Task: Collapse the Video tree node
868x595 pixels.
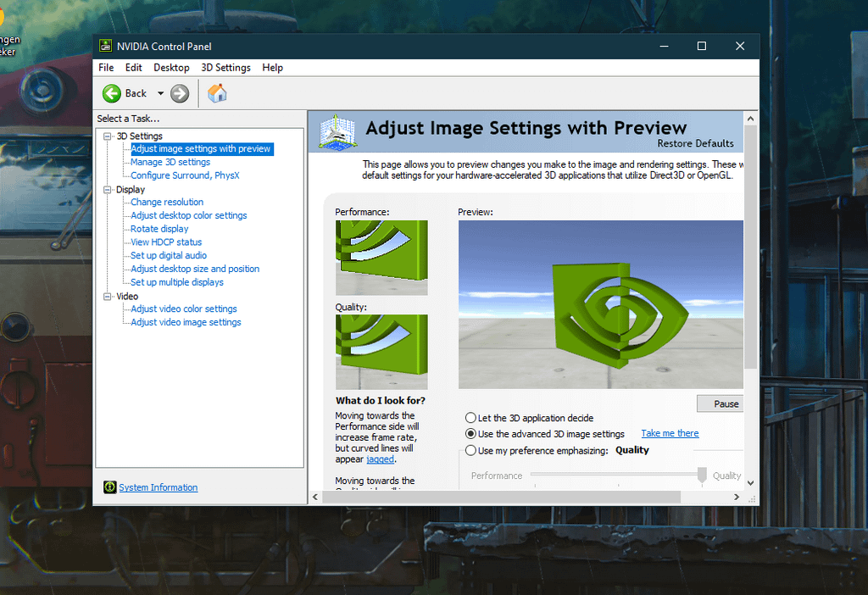Action: [108, 297]
